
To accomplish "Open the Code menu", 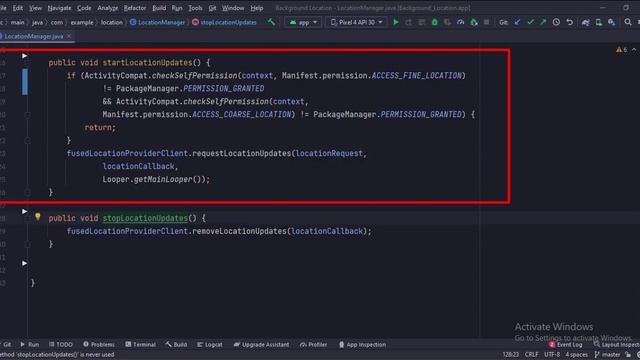I will (x=84, y=8).
